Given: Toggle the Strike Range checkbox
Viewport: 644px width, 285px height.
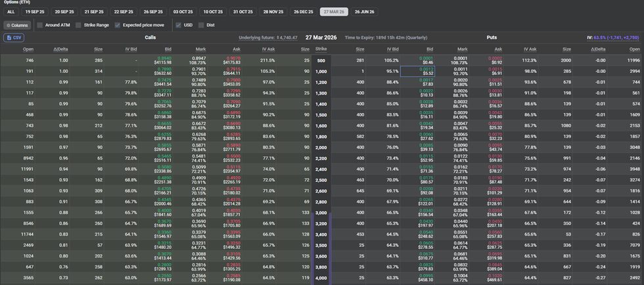Looking at the screenshot, I should 78,25.
